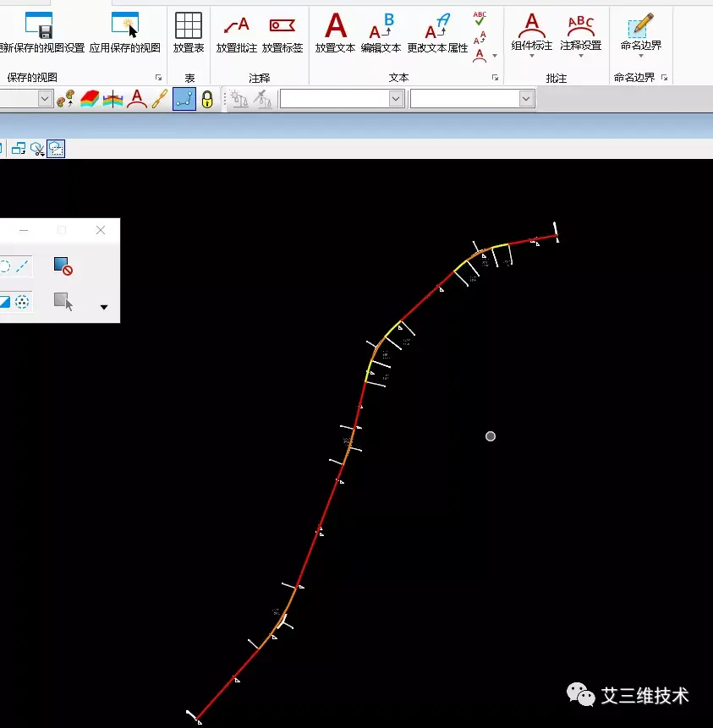Screen dimensions: 713x728
Task: Click the cross-section layers icon with vertical line
Action: [112, 99]
